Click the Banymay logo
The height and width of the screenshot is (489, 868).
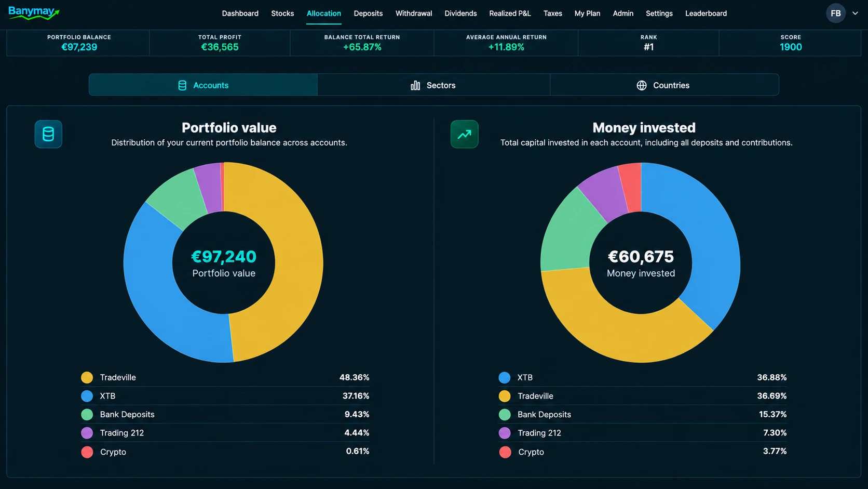click(x=34, y=12)
